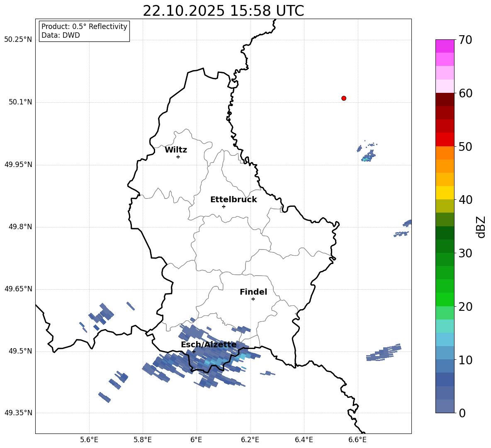491x448 pixels.
Task: Click the 20 value on colorbar
Action: (x=465, y=307)
